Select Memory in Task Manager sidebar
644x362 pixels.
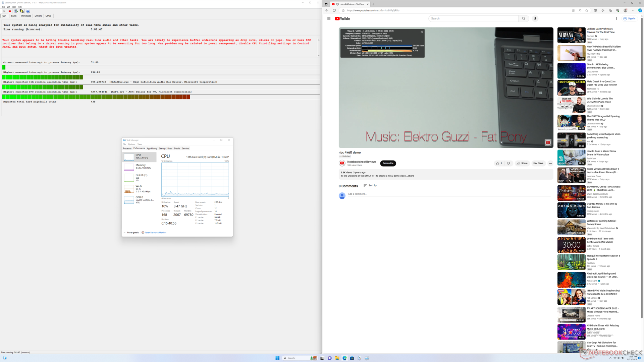[139, 166]
